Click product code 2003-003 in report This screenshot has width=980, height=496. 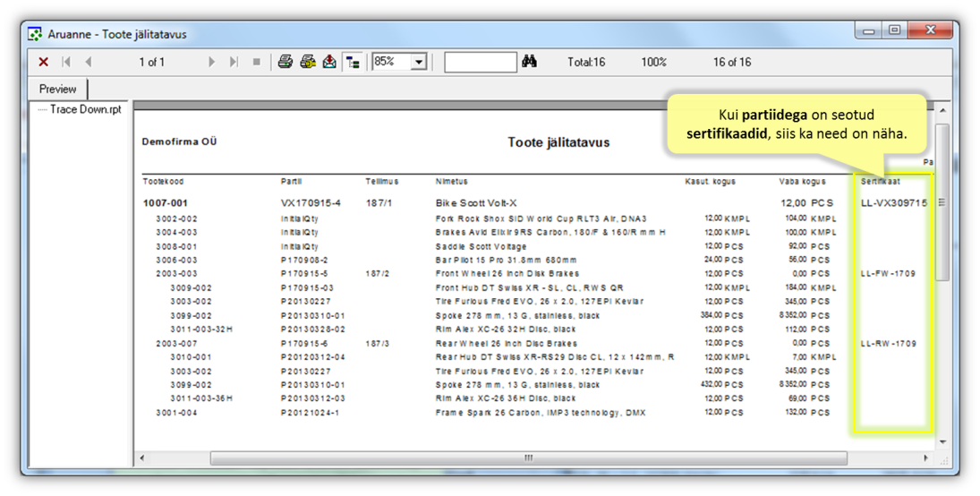178,274
